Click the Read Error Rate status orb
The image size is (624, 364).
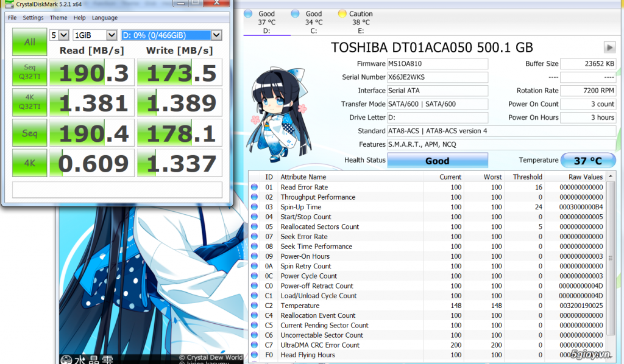click(x=254, y=187)
